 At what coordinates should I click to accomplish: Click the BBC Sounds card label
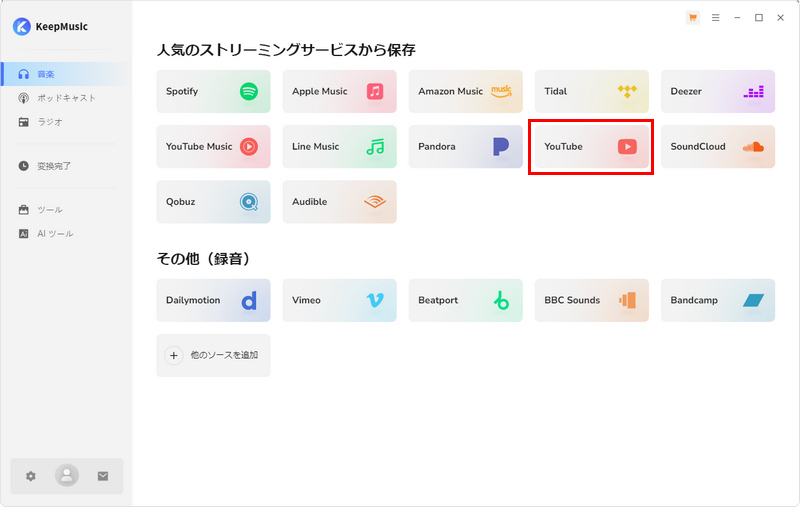[572, 300]
